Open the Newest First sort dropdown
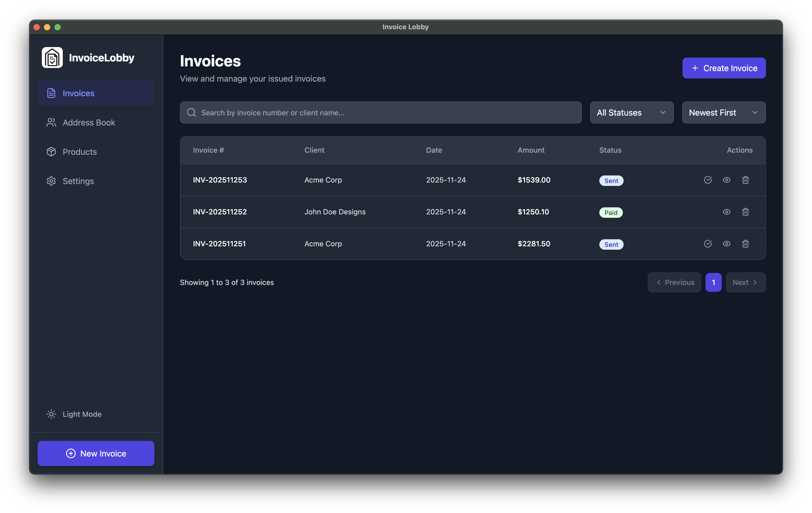The image size is (812, 513). click(724, 112)
